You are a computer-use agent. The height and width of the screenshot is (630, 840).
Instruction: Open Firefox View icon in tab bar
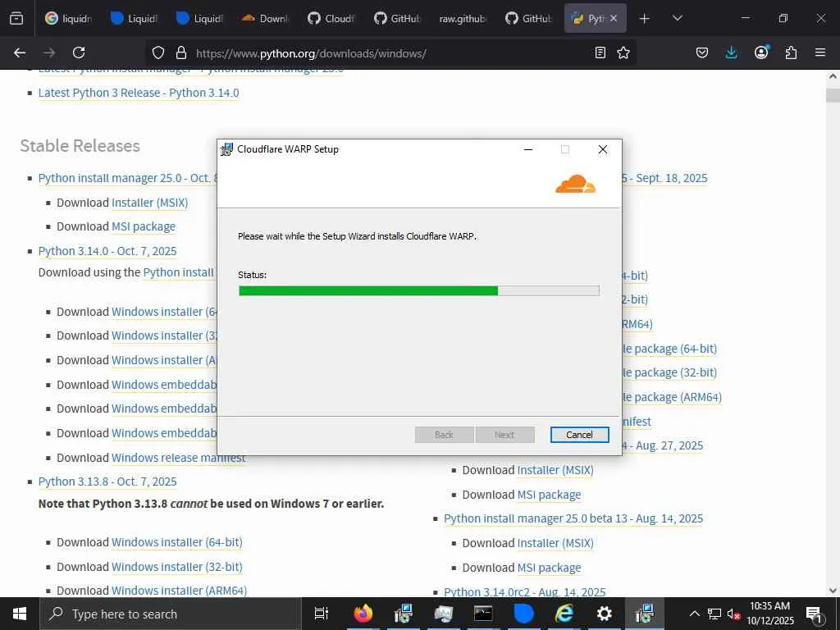[x=16, y=18]
